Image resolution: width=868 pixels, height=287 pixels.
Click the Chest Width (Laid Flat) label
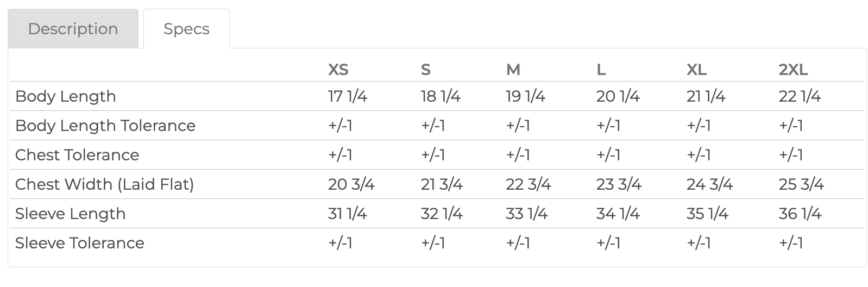[x=104, y=184]
